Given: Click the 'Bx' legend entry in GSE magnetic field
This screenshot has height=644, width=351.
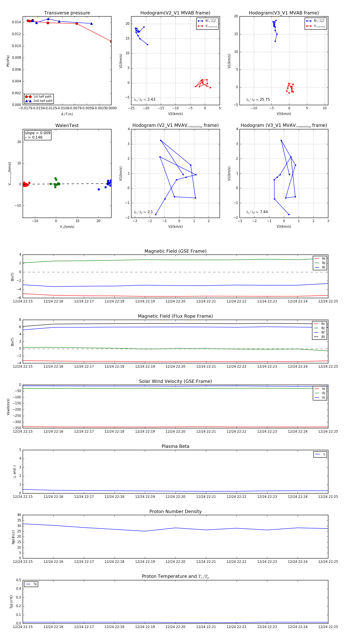Looking at the screenshot, I should (x=320, y=259).
